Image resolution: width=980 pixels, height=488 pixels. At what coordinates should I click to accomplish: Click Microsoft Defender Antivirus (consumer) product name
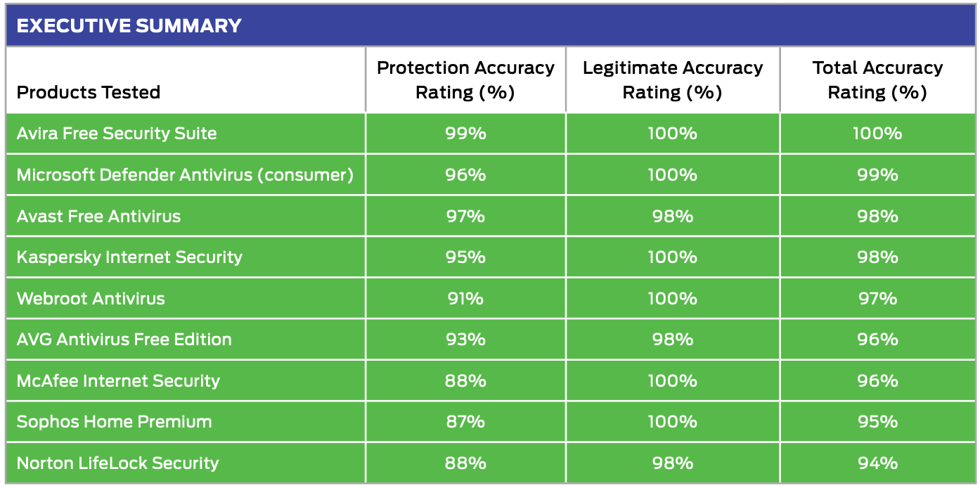tap(185, 174)
